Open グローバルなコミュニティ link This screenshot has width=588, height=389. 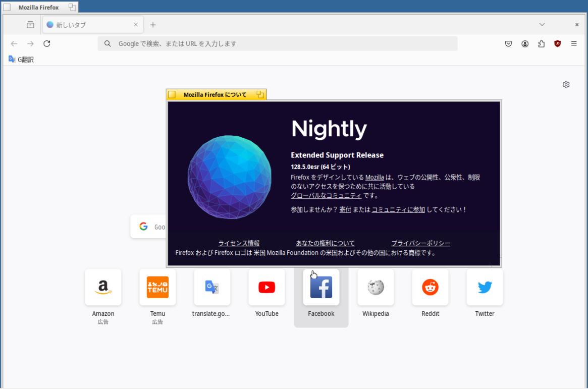tap(326, 195)
